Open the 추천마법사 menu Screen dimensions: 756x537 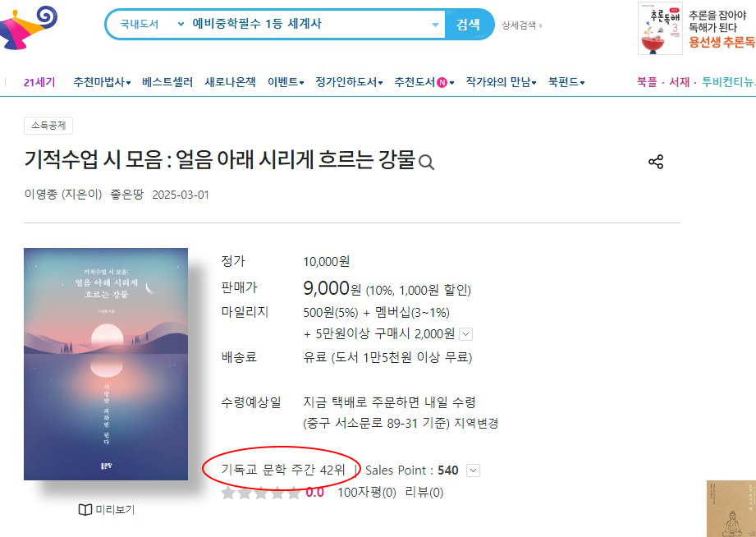(x=102, y=82)
